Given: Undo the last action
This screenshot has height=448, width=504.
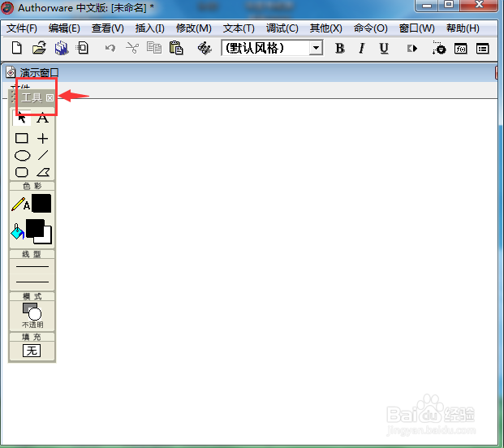Looking at the screenshot, I should (110, 49).
